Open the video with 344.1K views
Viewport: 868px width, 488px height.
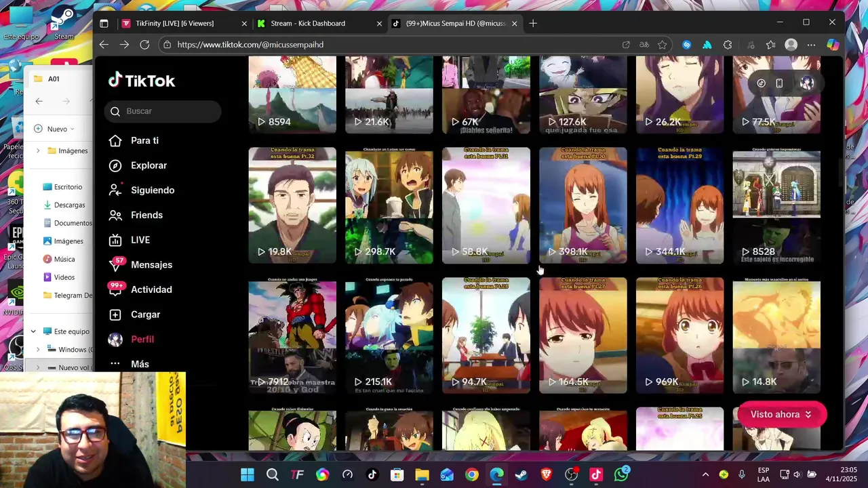[680, 205]
